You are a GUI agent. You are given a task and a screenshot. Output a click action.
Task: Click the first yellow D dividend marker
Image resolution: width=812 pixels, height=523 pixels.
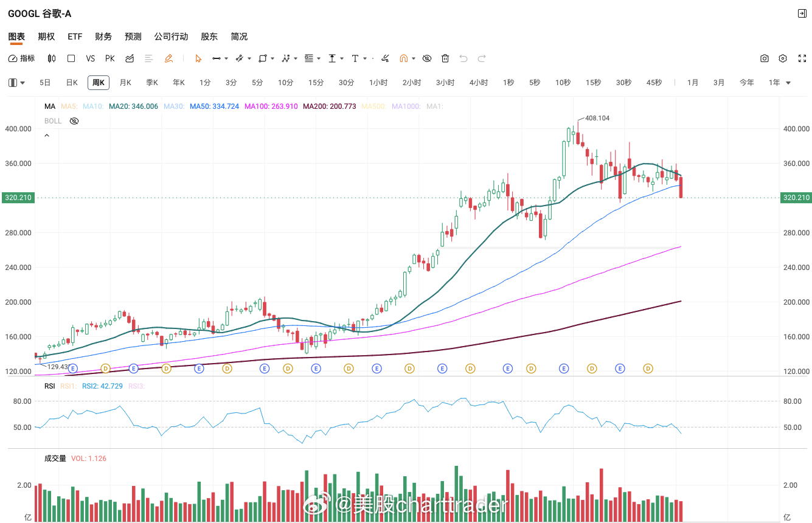coord(105,368)
